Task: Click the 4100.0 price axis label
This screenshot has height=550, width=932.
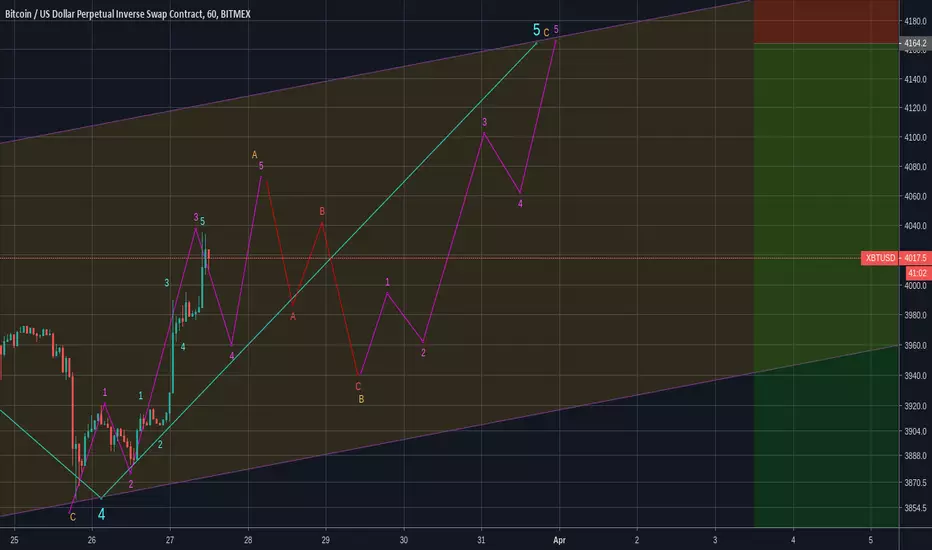Action: coord(915,137)
